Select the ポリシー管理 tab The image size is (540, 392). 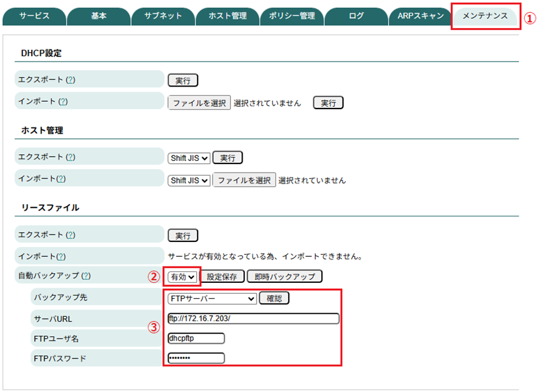point(292,16)
